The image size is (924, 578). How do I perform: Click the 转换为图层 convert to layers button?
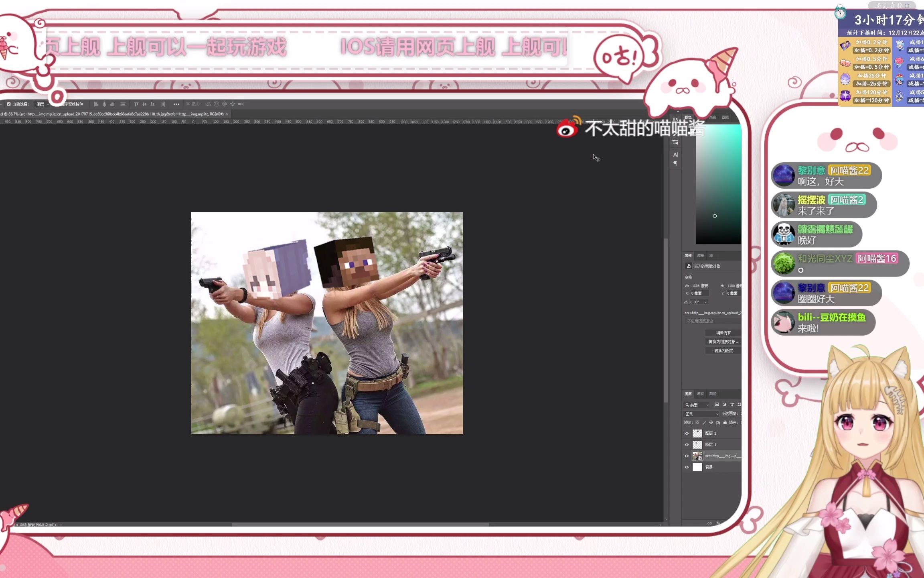tap(723, 351)
